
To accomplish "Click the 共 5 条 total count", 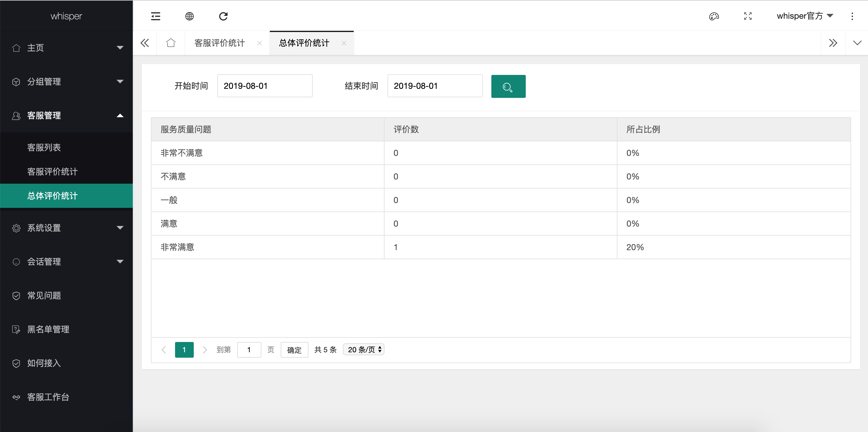I will coord(325,350).
